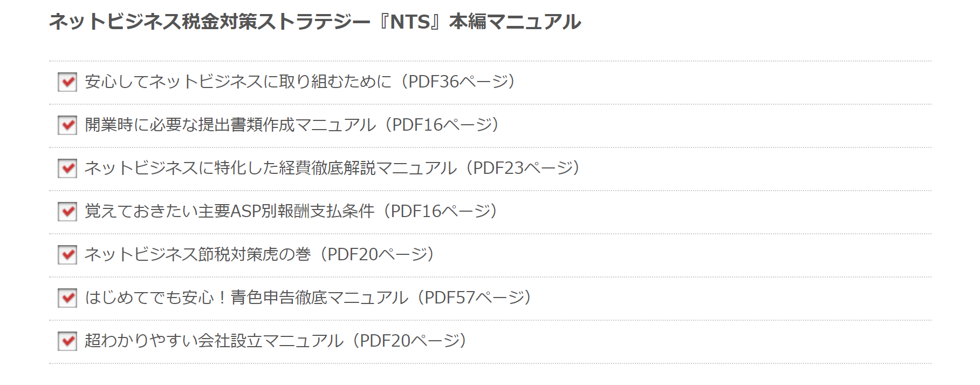Image resolution: width=980 pixels, height=385 pixels.
Task: Click checkmark icon beside 超わかりやすい会社設立マニュアル
Action: pyautogui.click(x=67, y=341)
